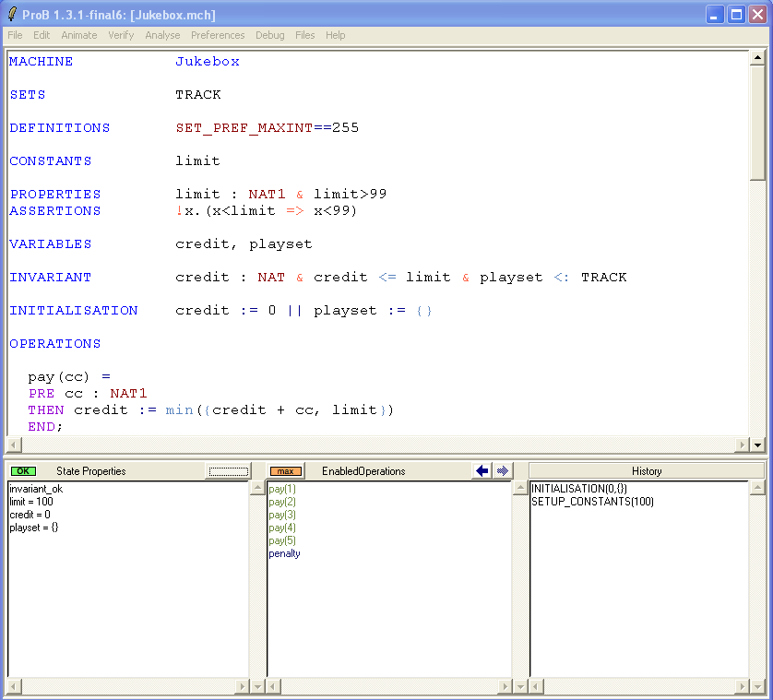The height and width of the screenshot is (700, 773).
Task: Open the Animate menu
Action: point(78,35)
